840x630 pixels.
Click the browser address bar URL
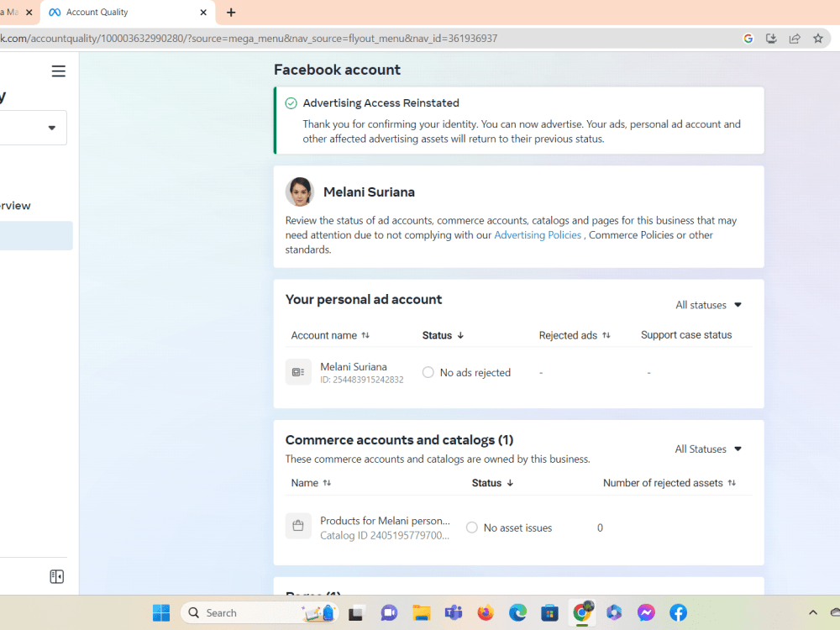249,39
